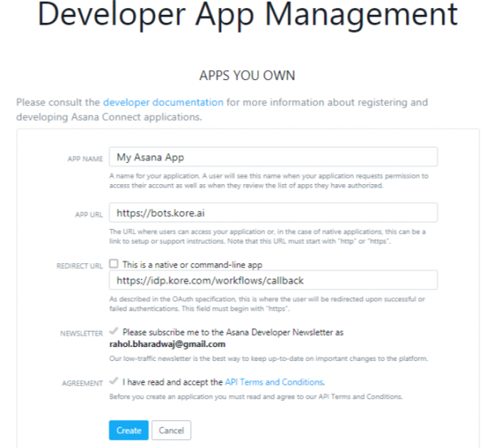Click the App Name input field
This screenshot has height=448, width=494.
(273, 156)
